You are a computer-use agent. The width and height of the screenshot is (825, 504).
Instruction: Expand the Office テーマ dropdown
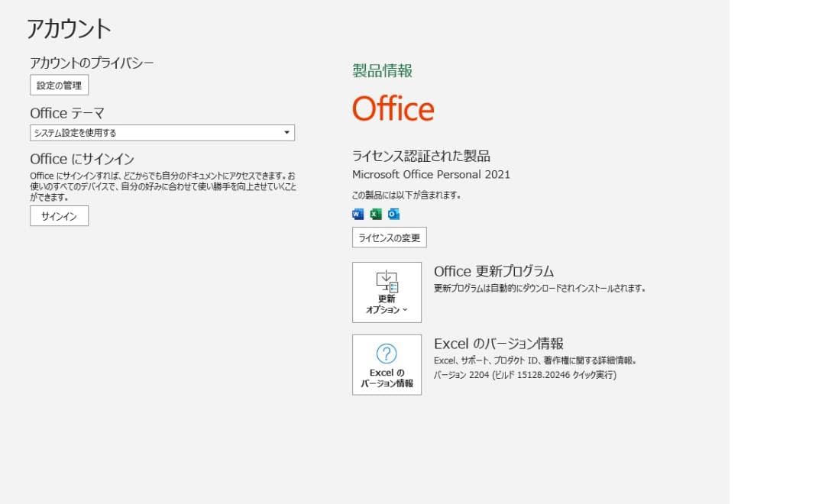(x=162, y=133)
